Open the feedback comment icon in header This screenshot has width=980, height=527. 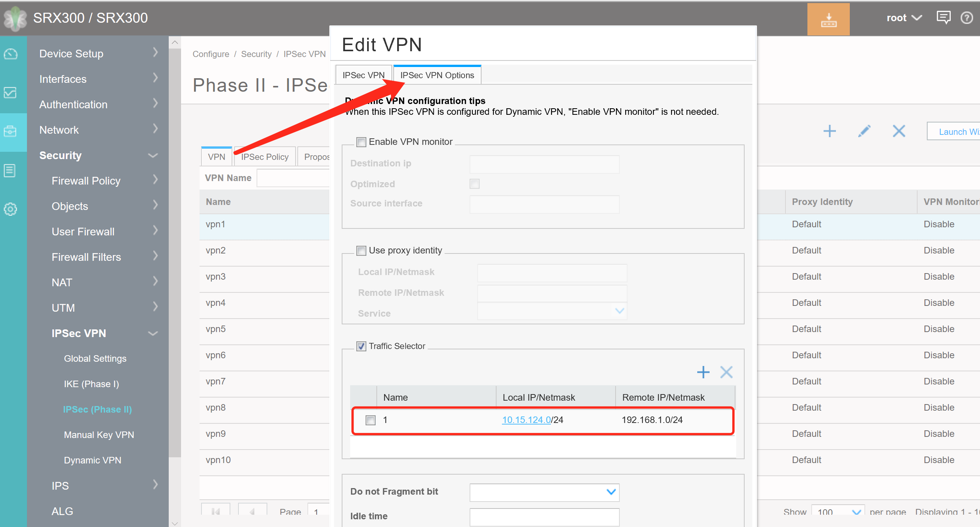click(x=943, y=18)
